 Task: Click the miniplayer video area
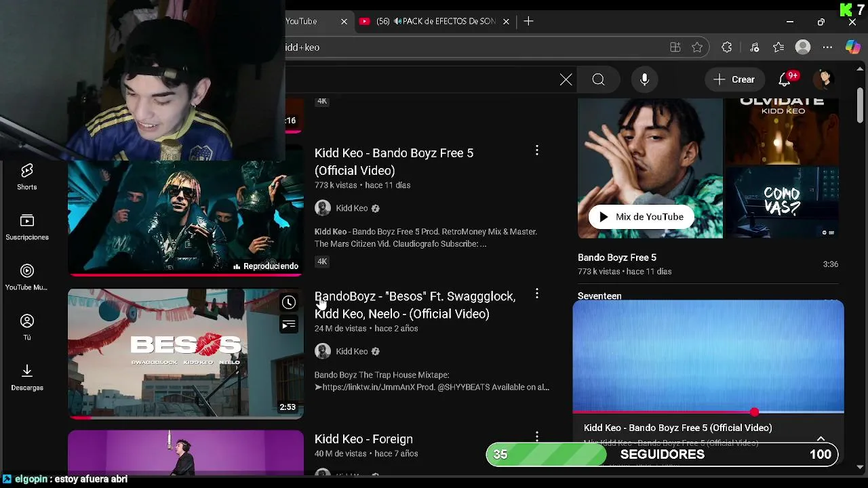pyautogui.click(x=708, y=356)
